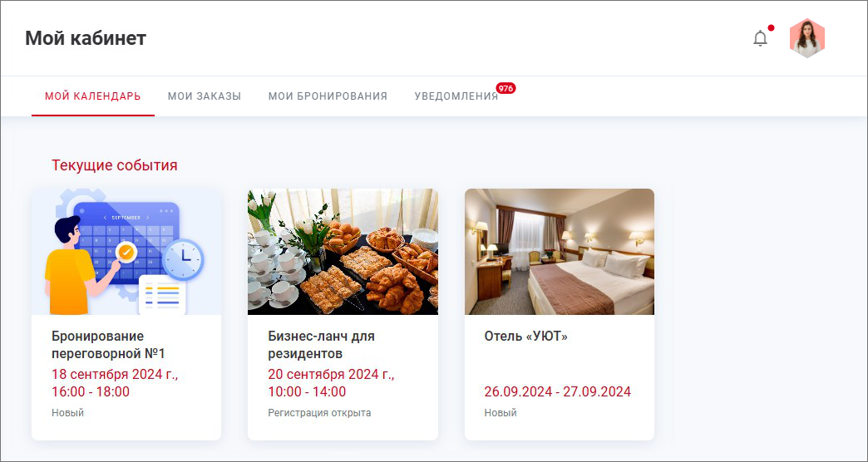Open the notifications bell icon
Screen dimensions: 868x462
pos(761,38)
